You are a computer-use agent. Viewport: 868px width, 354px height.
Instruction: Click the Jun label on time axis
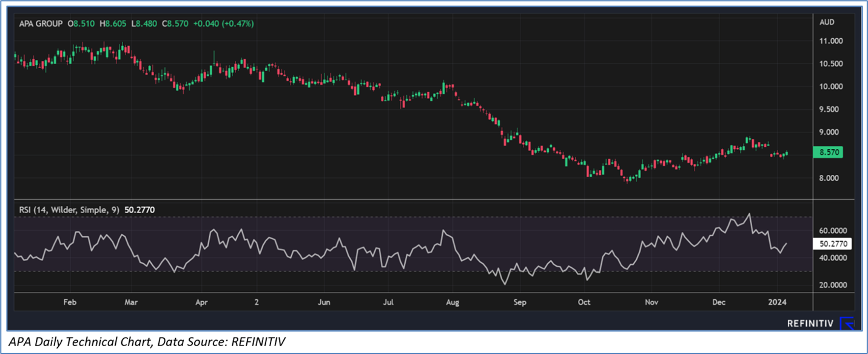pyautogui.click(x=324, y=302)
